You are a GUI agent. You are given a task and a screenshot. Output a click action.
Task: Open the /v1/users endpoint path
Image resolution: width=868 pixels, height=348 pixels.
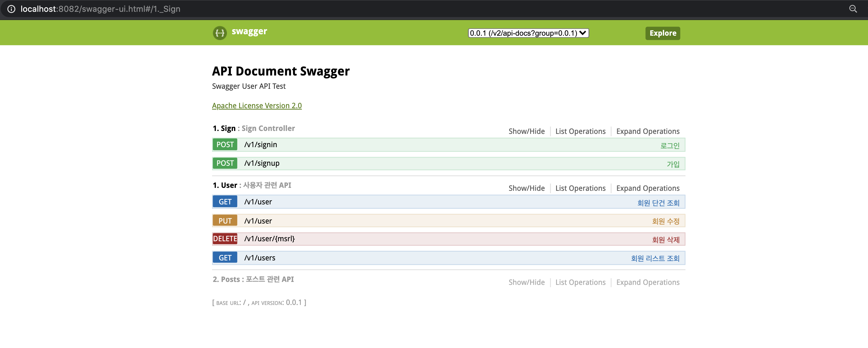(x=259, y=258)
